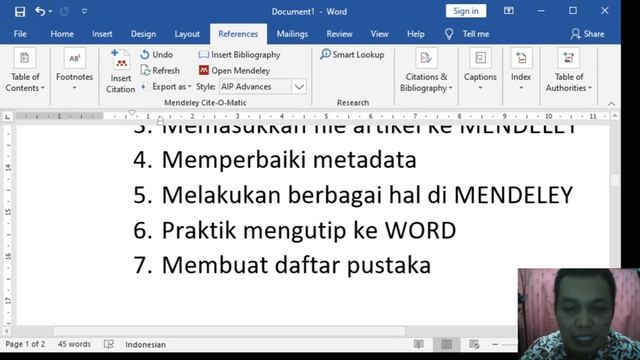Viewport: 640px width, 360px height.
Task: Open the Review tab
Action: 339,34
